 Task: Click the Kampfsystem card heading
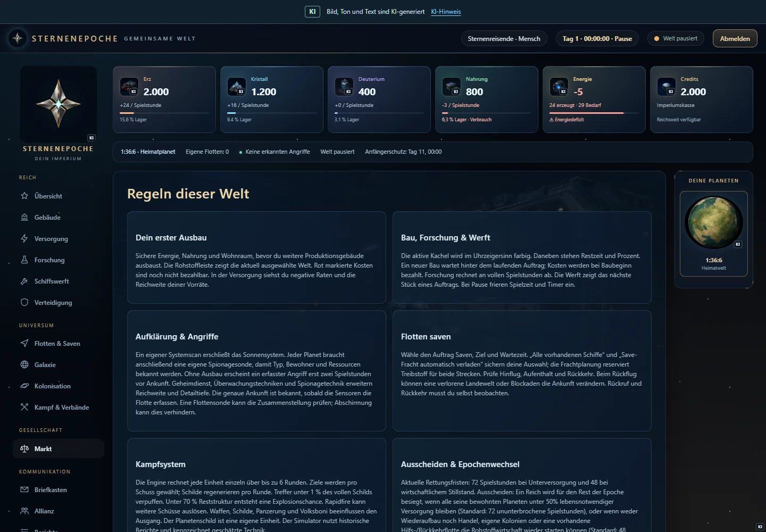pos(160,464)
